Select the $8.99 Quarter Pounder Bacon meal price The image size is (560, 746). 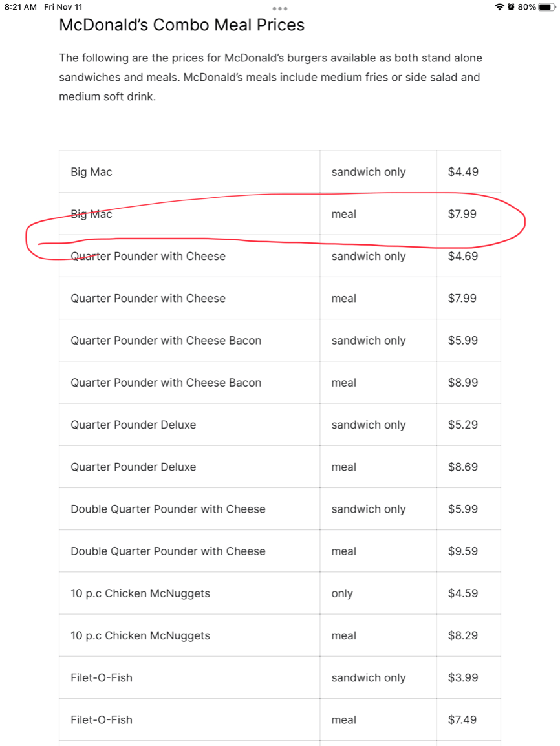click(x=463, y=383)
